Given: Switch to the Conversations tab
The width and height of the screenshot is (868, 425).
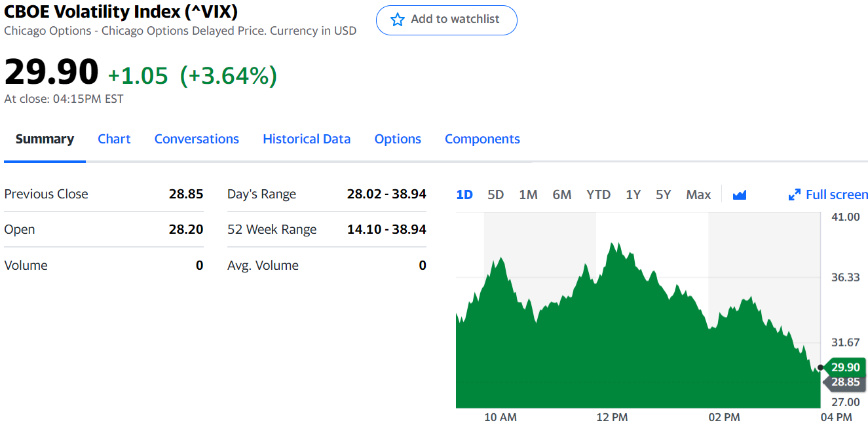Looking at the screenshot, I should tap(197, 139).
